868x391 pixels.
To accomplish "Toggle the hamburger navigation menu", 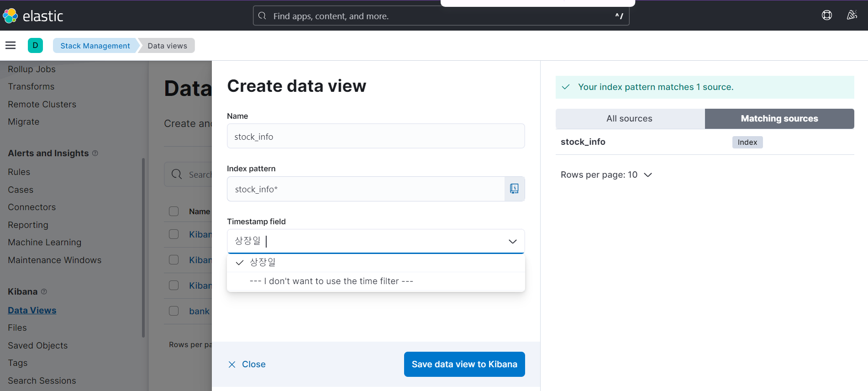I will pyautogui.click(x=11, y=45).
